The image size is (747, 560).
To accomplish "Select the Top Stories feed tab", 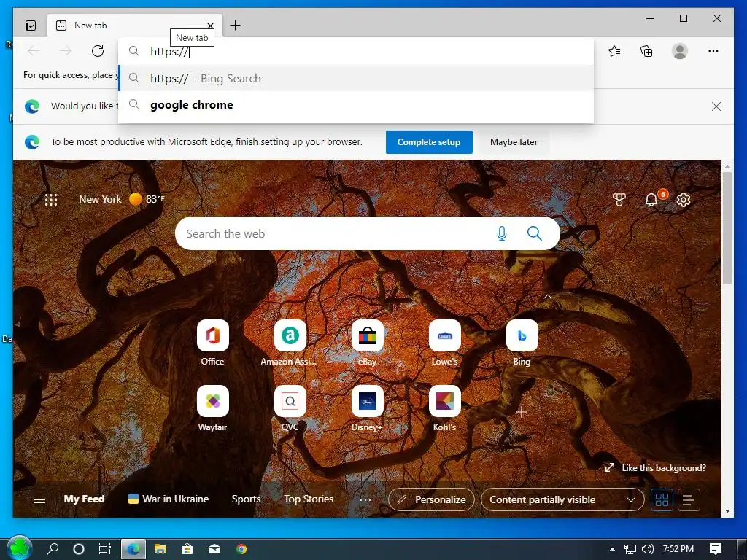I will pyautogui.click(x=309, y=499).
